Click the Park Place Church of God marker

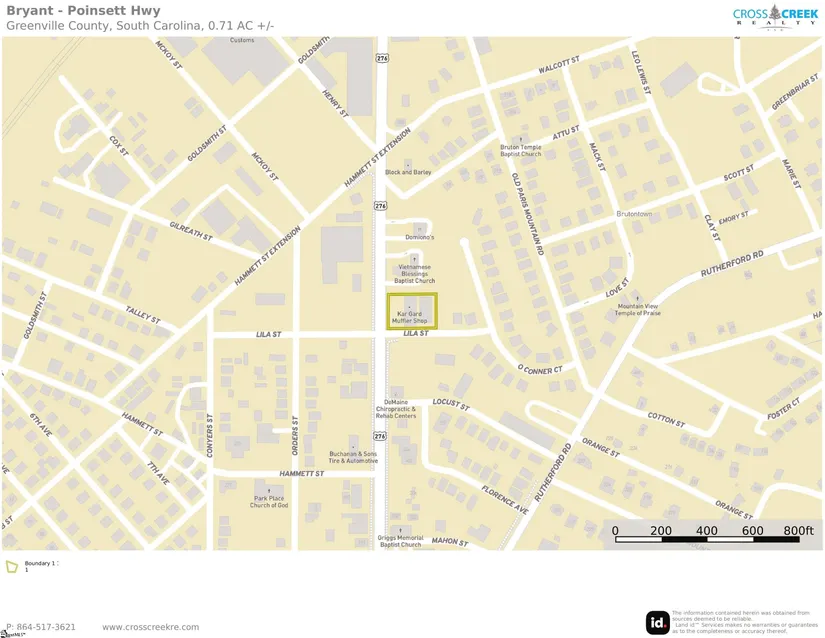coord(269,489)
